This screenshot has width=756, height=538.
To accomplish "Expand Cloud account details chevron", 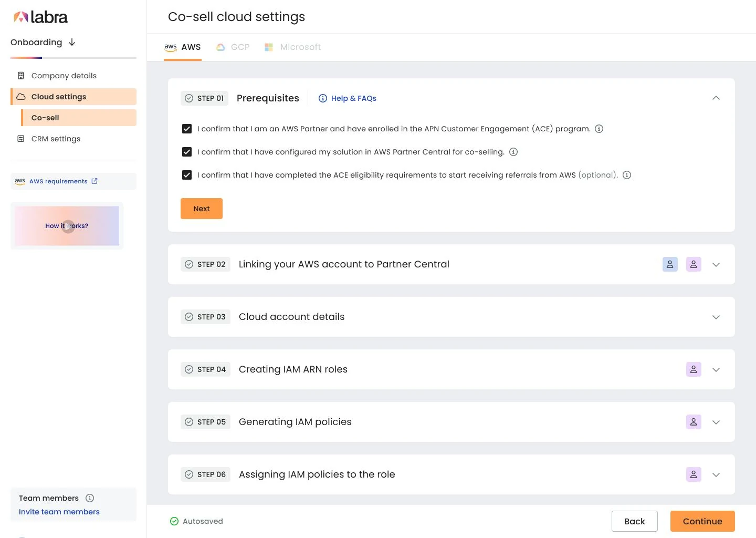I will pyautogui.click(x=716, y=317).
